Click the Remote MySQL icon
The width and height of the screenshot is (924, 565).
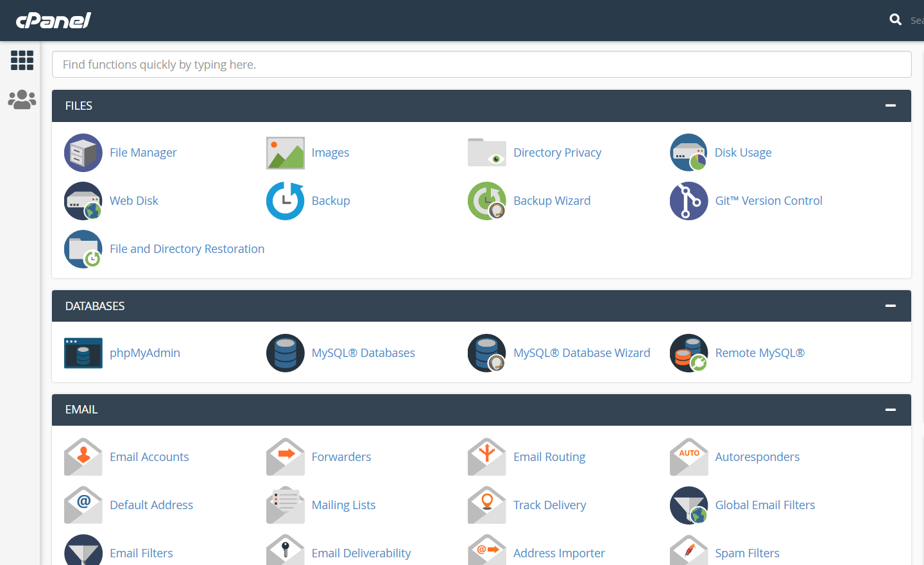coord(689,353)
